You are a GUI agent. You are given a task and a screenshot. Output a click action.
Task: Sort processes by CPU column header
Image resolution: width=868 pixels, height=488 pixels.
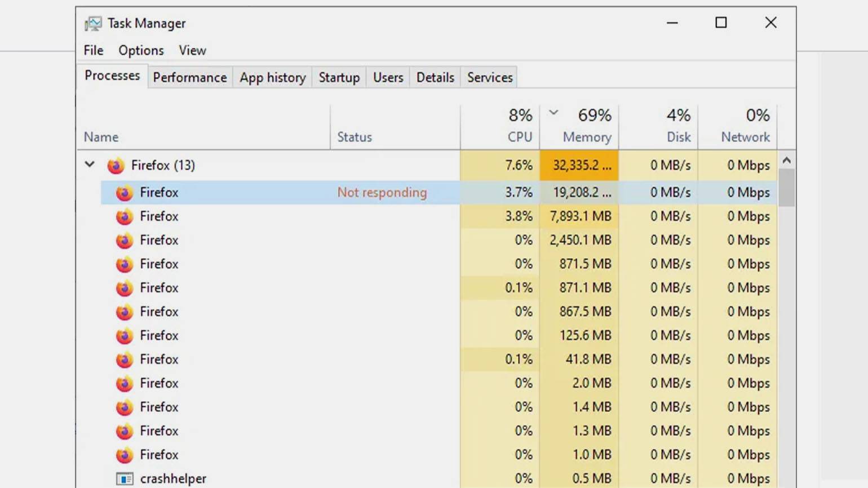[x=500, y=126]
